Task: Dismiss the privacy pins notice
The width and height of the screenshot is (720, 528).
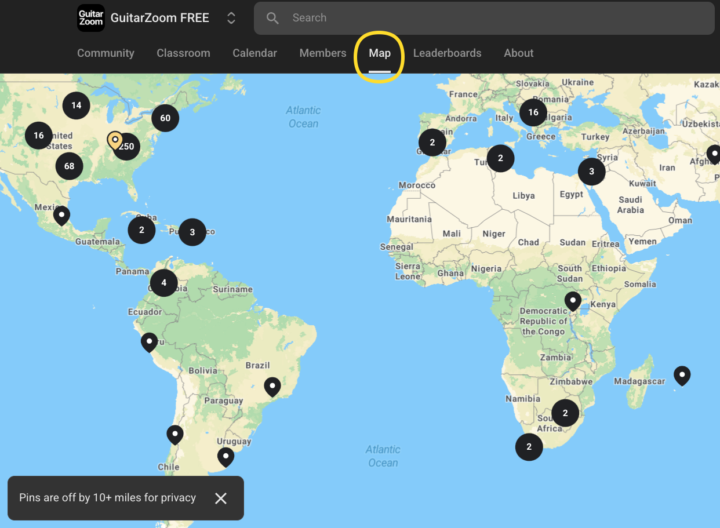Action: pos(221,498)
